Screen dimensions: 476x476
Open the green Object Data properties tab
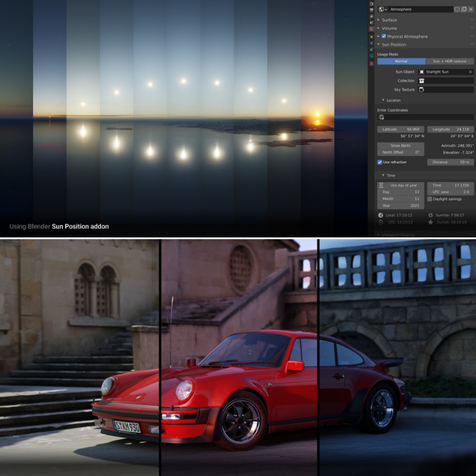click(x=371, y=55)
